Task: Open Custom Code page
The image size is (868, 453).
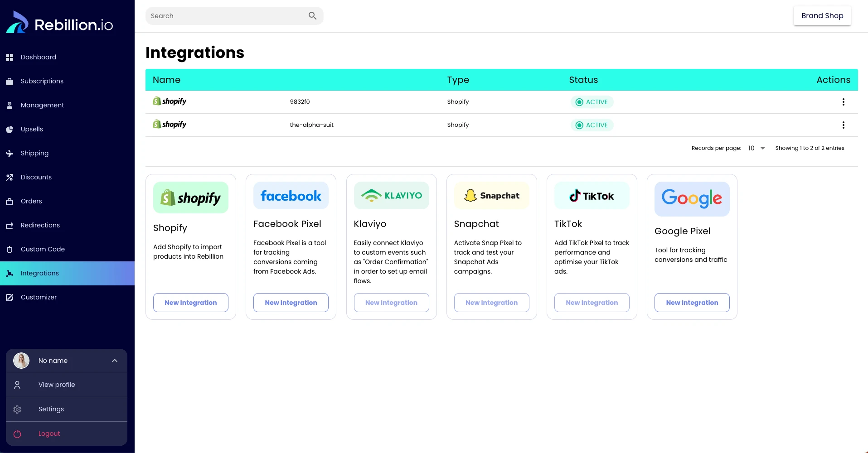Action: [x=67, y=249]
